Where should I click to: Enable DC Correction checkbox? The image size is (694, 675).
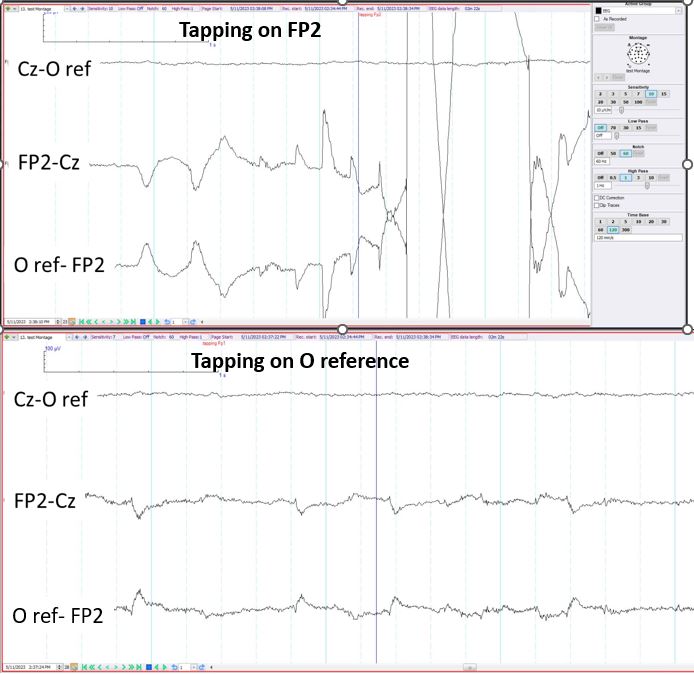click(598, 198)
